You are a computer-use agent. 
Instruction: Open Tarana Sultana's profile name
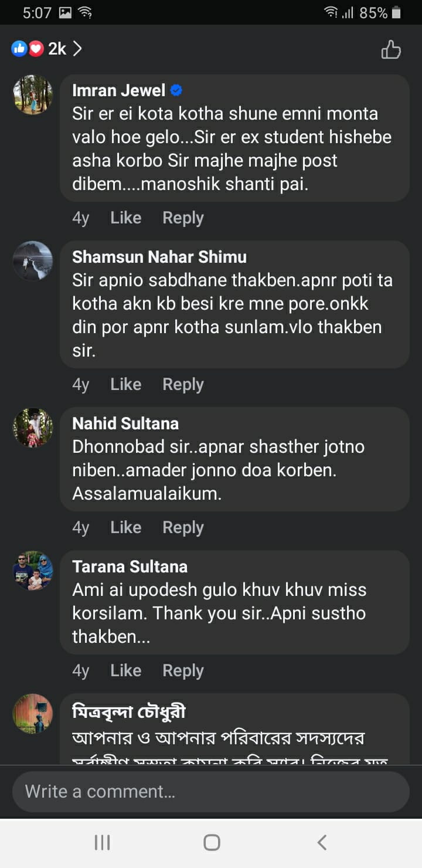click(x=130, y=567)
